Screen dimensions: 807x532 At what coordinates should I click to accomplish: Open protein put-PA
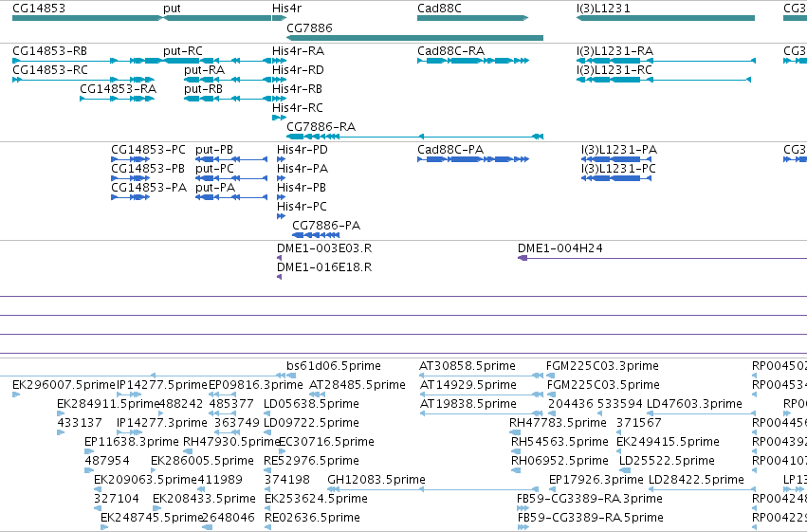point(215,188)
